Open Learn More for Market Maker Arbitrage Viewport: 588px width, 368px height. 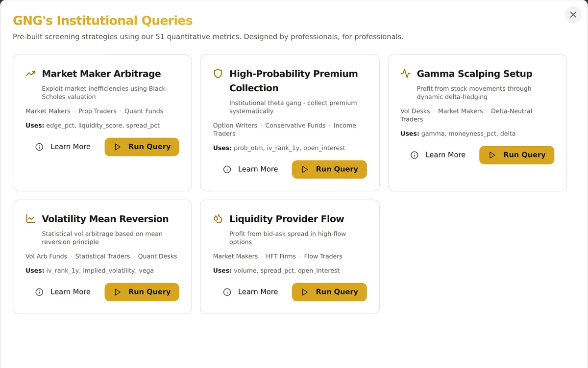tap(63, 147)
